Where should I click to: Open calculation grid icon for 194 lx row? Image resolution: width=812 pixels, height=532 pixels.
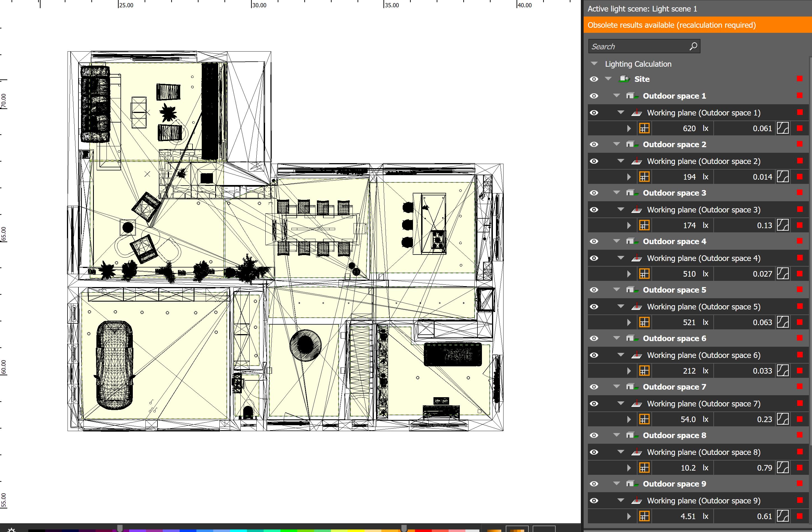point(644,177)
